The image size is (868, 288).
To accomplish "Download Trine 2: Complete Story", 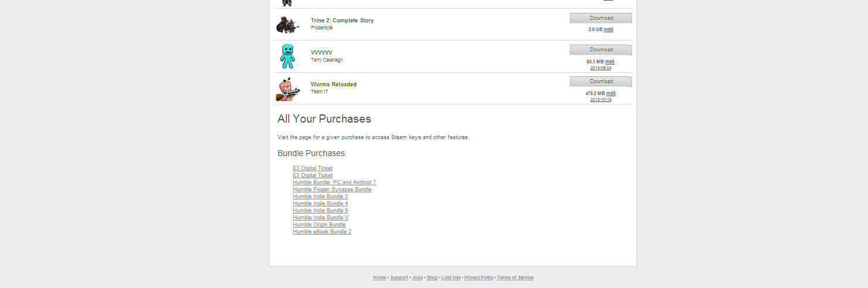I will coord(600,18).
